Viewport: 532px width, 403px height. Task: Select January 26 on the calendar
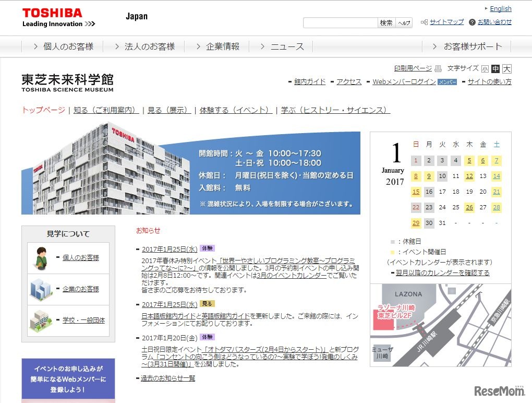pos(469,207)
